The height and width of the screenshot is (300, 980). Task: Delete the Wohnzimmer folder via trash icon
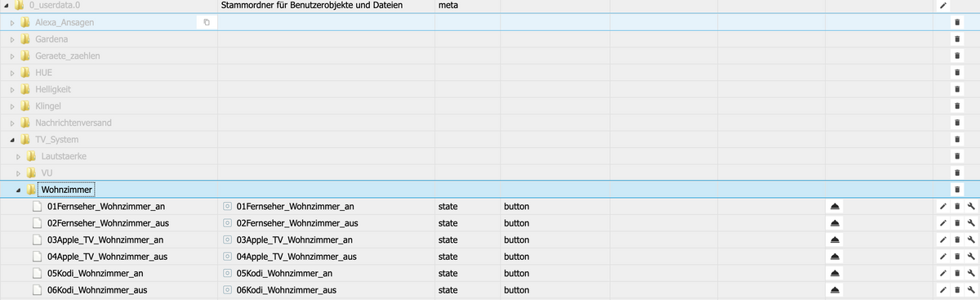coord(957,190)
